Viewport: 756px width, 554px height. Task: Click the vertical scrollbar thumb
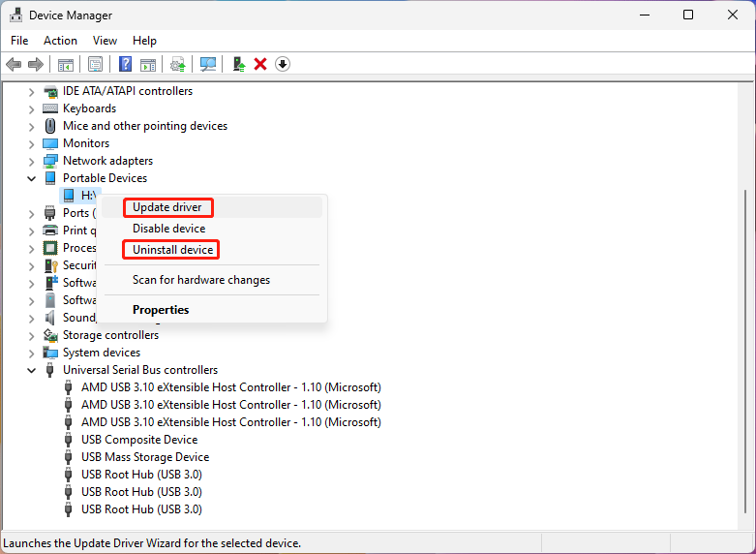745,351
